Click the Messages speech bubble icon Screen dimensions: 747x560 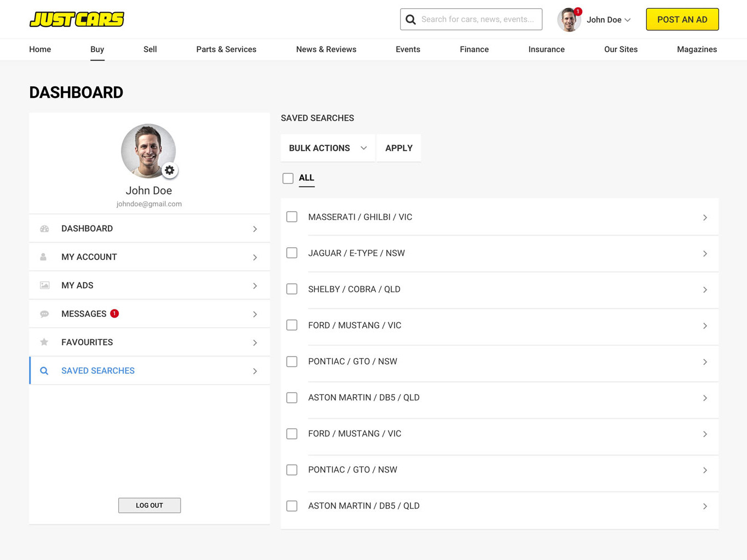coord(44,314)
